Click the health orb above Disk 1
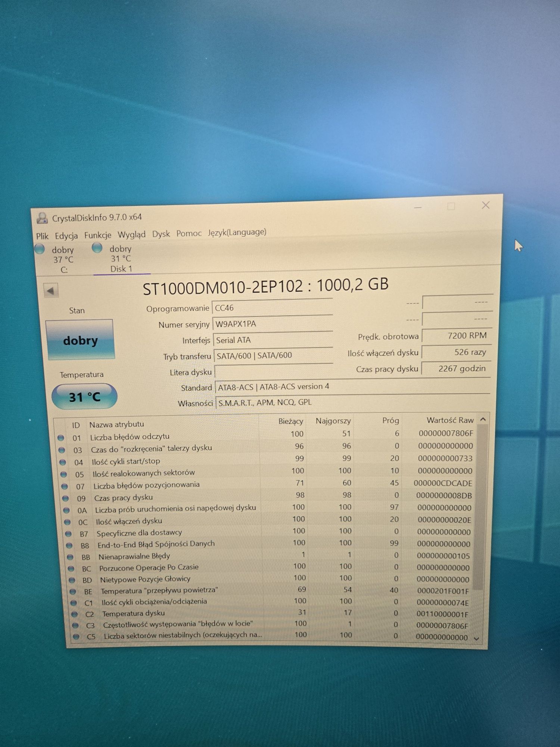The height and width of the screenshot is (747, 560). (97, 248)
